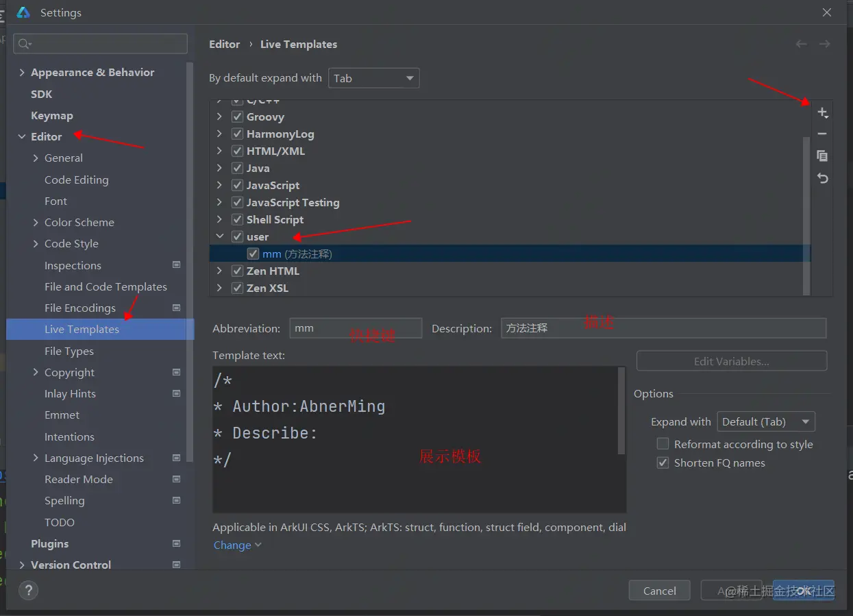Image resolution: width=853 pixels, height=616 pixels.
Task: Open the 'By default expand with' Tab dropdown
Action: point(374,78)
